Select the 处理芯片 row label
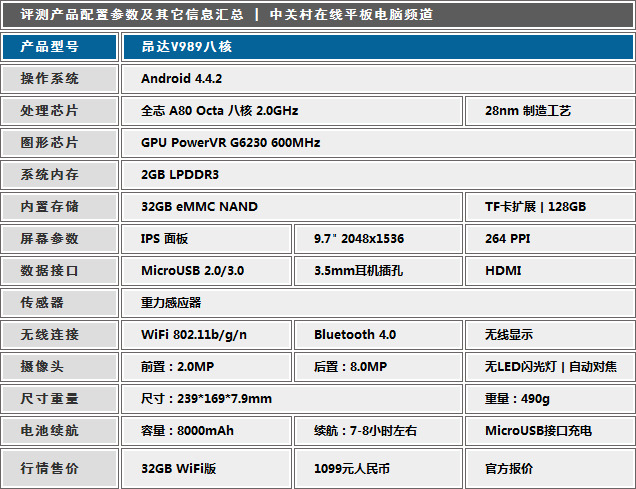636x489 pixels. click(60, 111)
